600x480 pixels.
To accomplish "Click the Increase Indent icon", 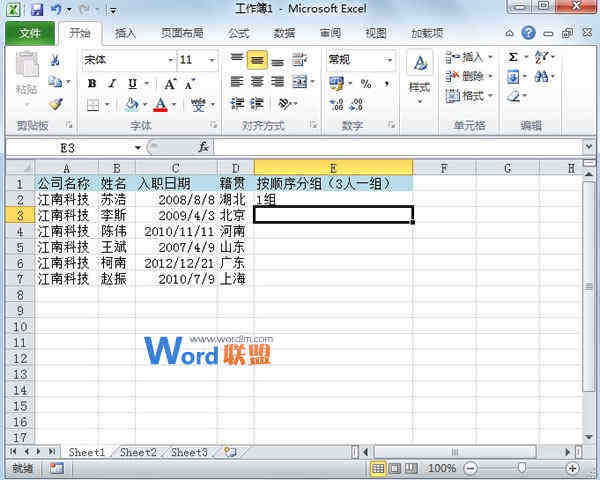I will [x=257, y=103].
